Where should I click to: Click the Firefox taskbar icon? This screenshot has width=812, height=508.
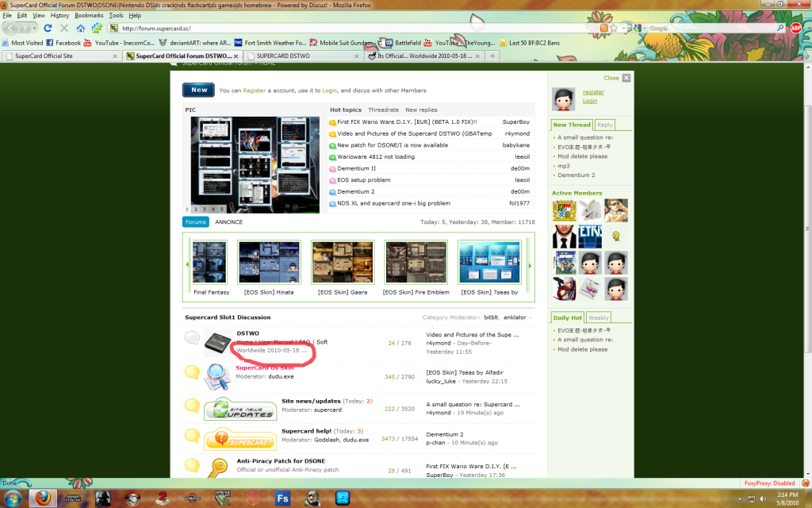pyautogui.click(x=43, y=498)
